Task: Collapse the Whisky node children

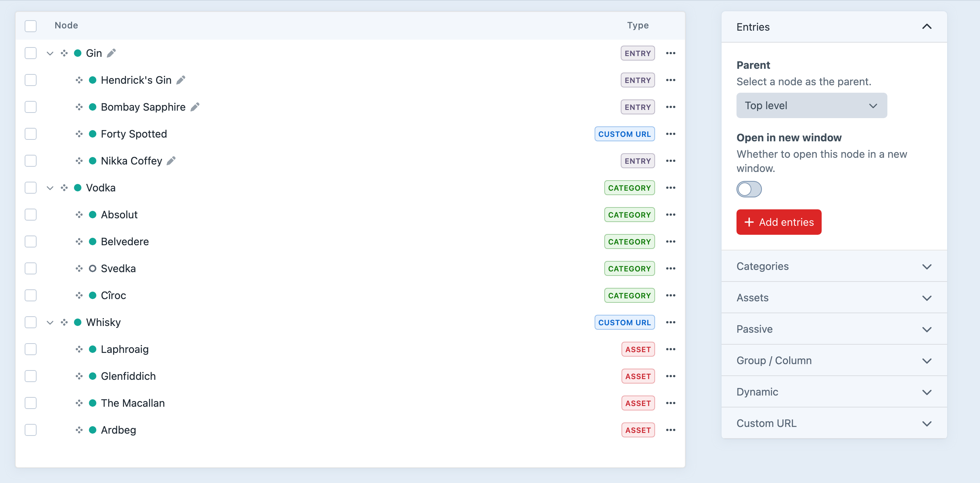Action: click(50, 323)
